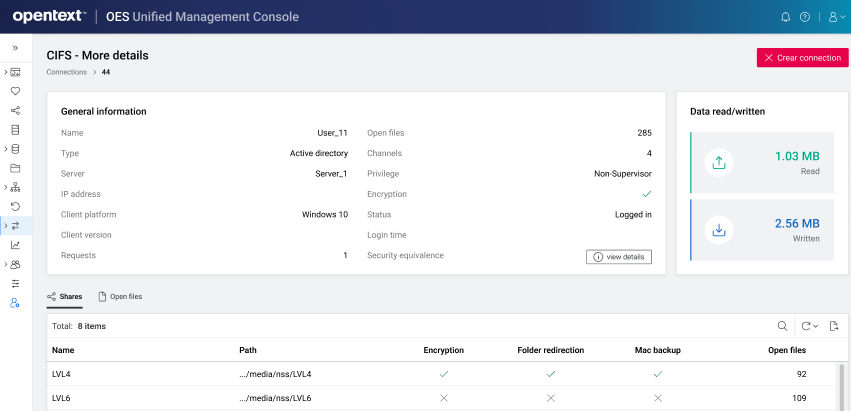The width and height of the screenshot is (851, 411).
Task: Click the sliders settings icon in sidebar
Action: [x=15, y=283]
